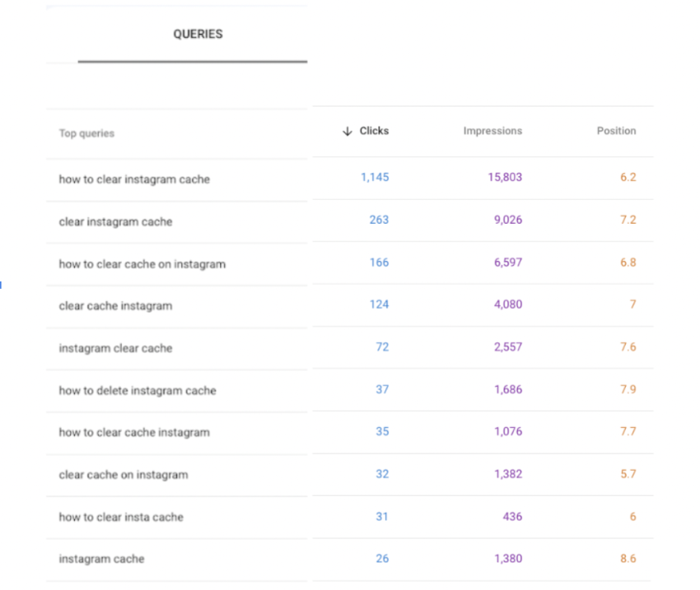Image resolution: width=700 pixels, height=590 pixels.
Task: Click the clicks value 35
Action: pyautogui.click(x=382, y=431)
